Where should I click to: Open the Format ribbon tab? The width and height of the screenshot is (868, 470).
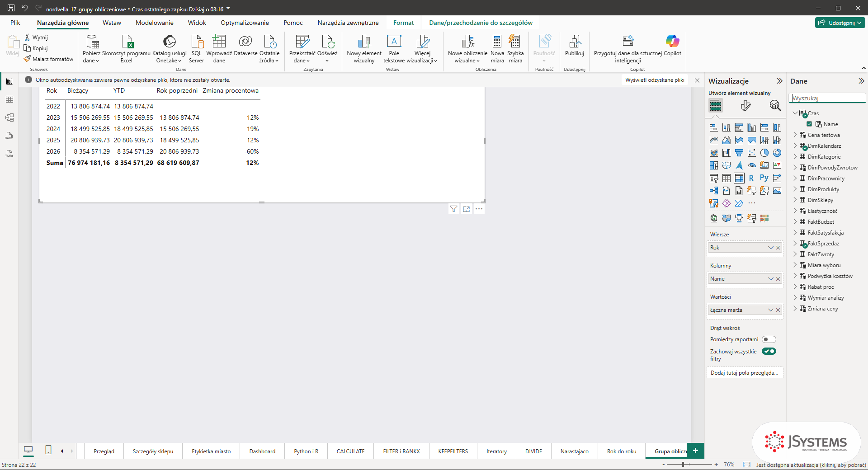[x=403, y=23]
